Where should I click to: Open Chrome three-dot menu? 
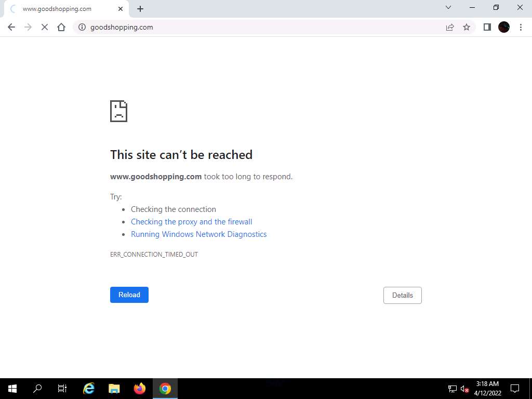pos(521,27)
